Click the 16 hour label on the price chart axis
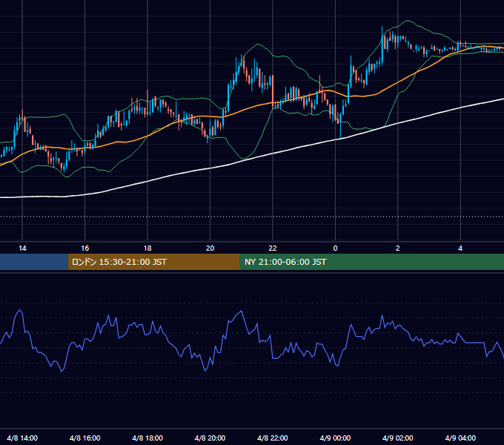The height and width of the screenshot is (445, 504). pos(84,248)
